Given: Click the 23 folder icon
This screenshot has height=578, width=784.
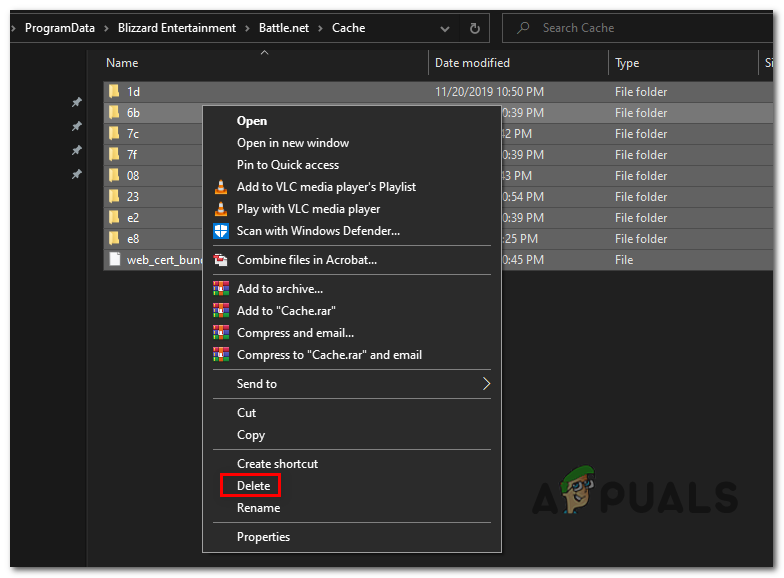Looking at the screenshot, I should [x=114, y=196].
